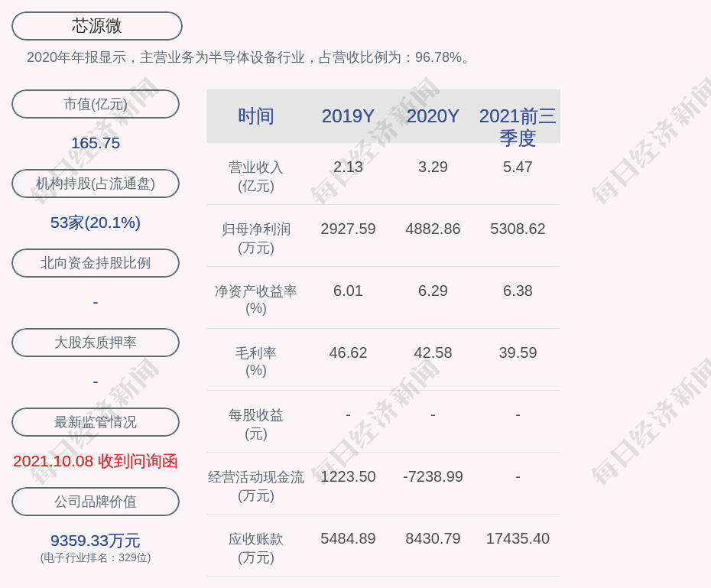This screenshot has width=711, height=588.
Task: Click receivables value 8430.79
Action: [x=433, y=538]
